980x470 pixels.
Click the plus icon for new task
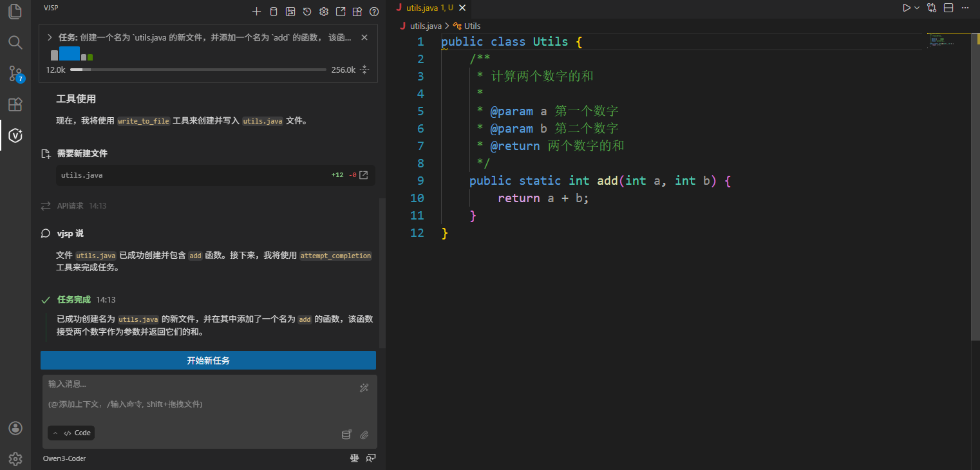(x=256, y=12)
